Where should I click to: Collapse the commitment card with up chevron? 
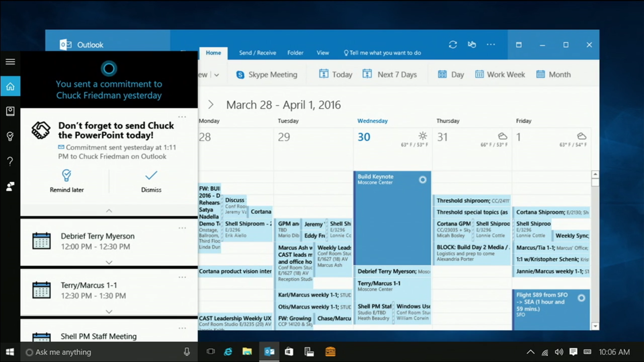pyautogui.click(x=109, y=211)
